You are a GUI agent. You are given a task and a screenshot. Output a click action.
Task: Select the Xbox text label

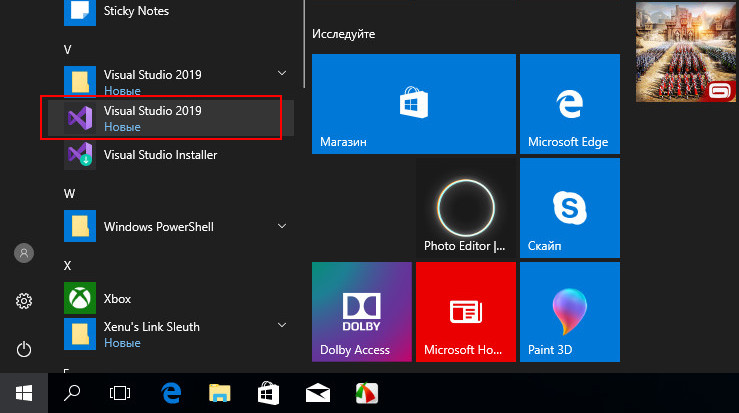coord(117,299)
